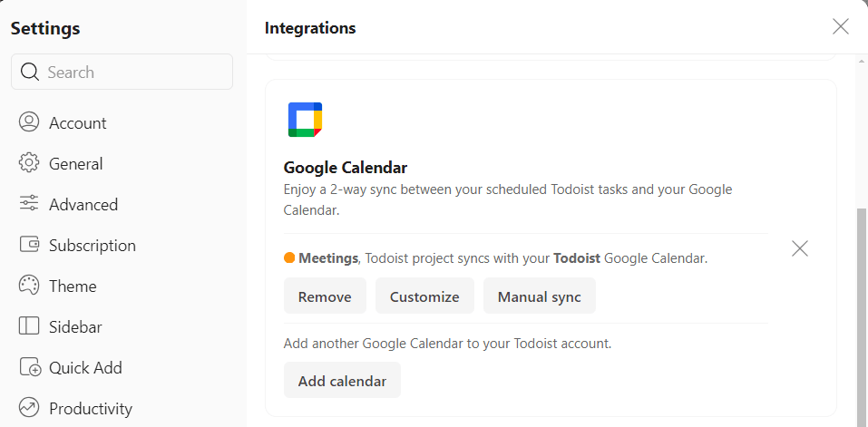Click the General gear icon

29,163
